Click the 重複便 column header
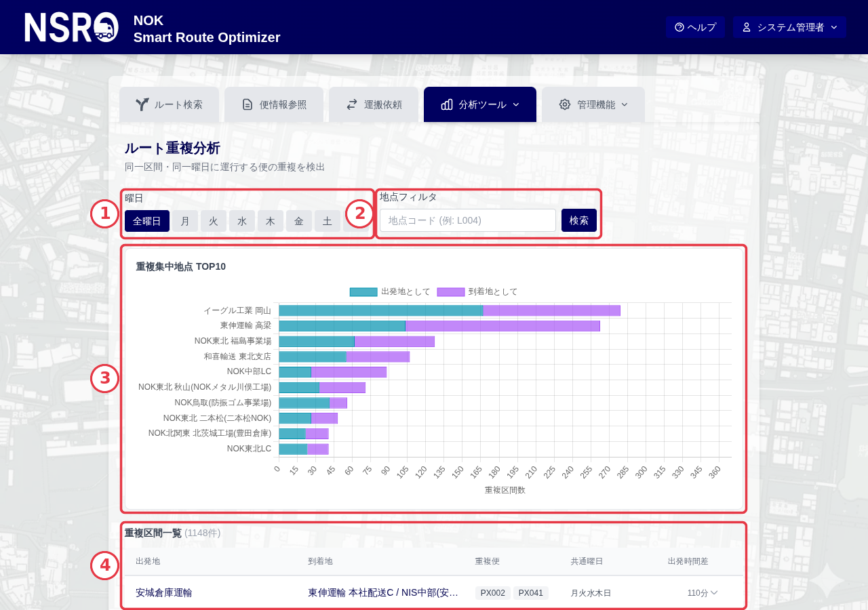The width and height of the screenshot is (868, 610). 487,561
